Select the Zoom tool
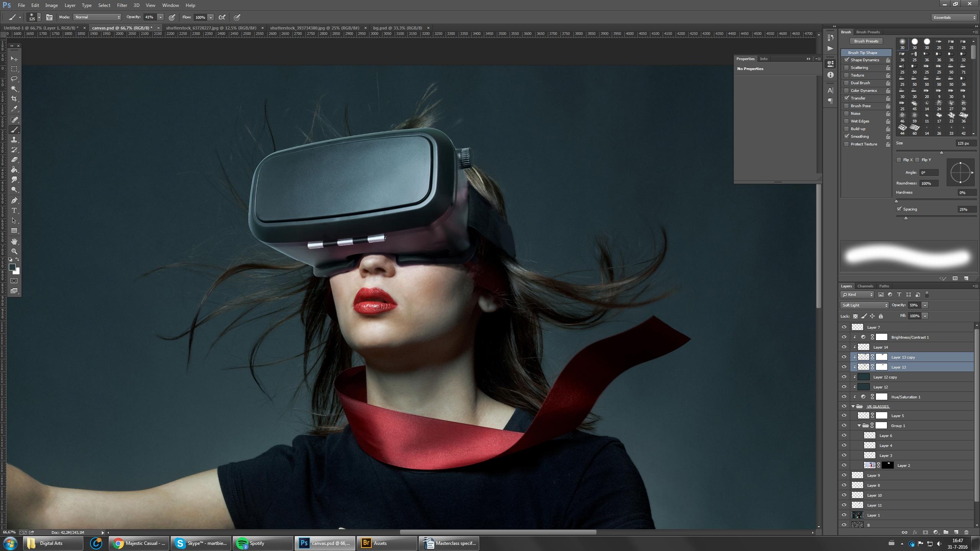 coord(14,251)
